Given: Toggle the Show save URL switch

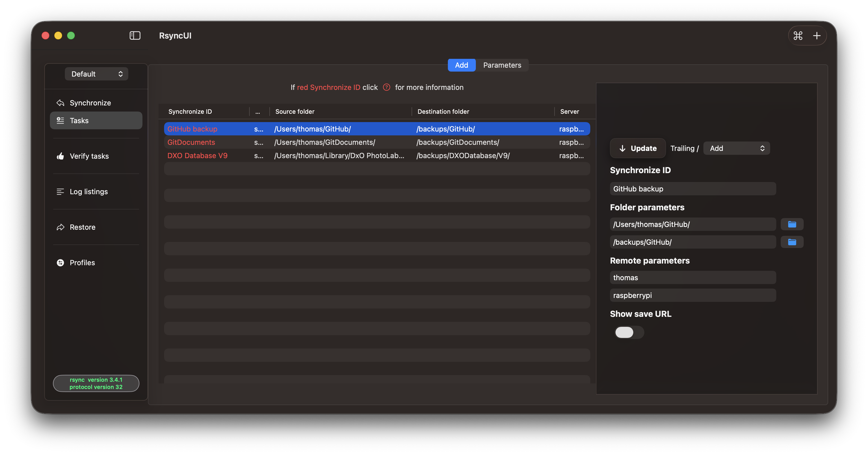Looking at the screenshot, I should [x=629, y=332].
